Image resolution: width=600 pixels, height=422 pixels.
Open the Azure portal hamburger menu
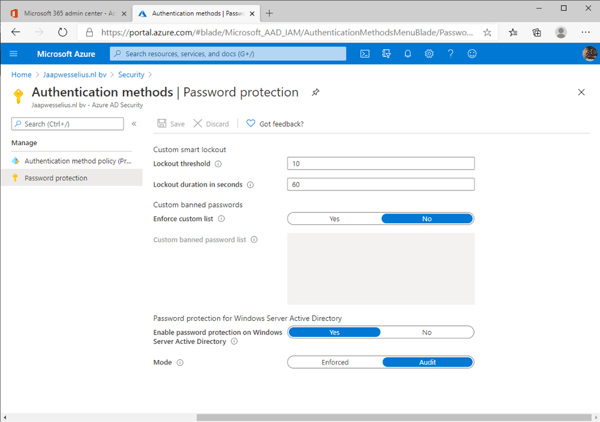tap(13, 54)
